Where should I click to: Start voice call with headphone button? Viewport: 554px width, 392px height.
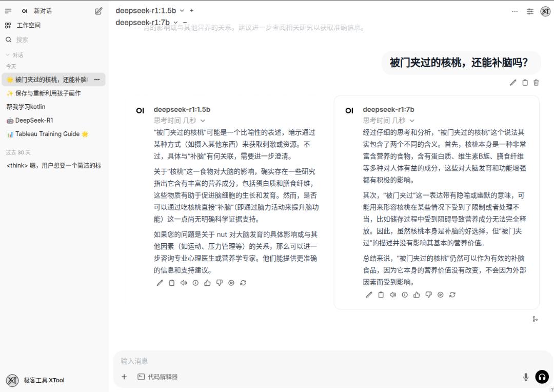click(x=542, y=377)
